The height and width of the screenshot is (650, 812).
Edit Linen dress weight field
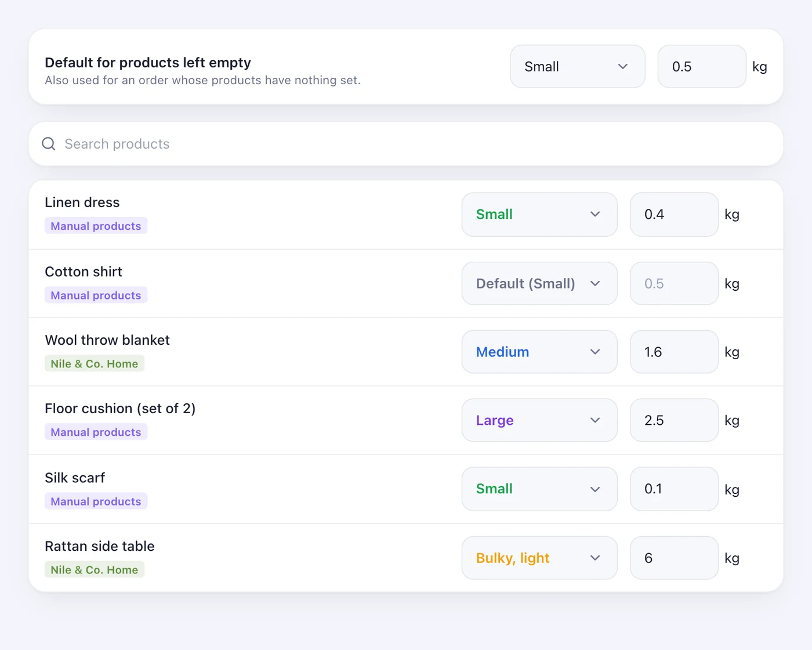point(674,214)
